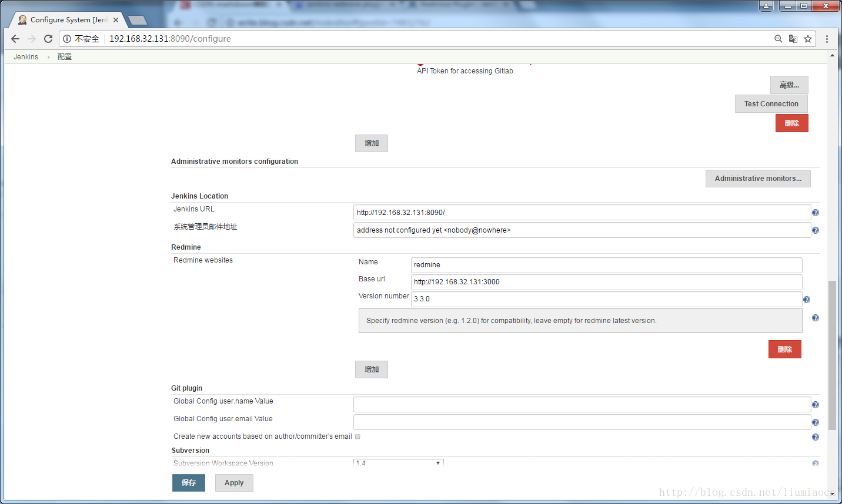
Task: Click 增加 to add a Redmine website
Action: (372, 369)
